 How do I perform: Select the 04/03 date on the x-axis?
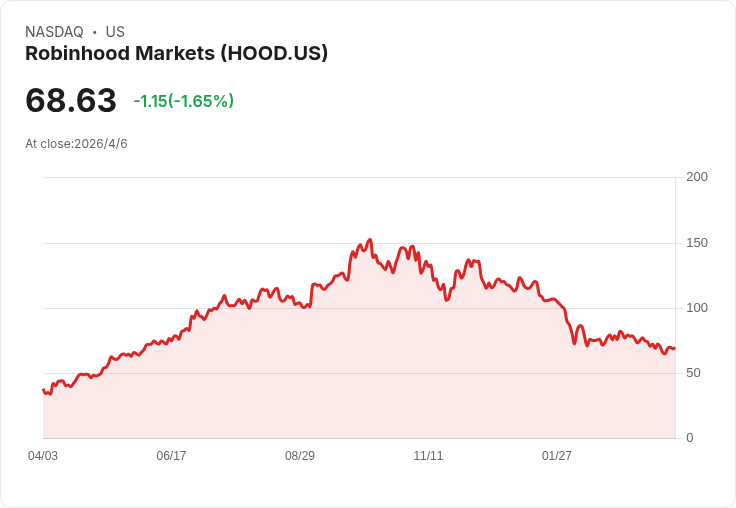tap(43, 456)
